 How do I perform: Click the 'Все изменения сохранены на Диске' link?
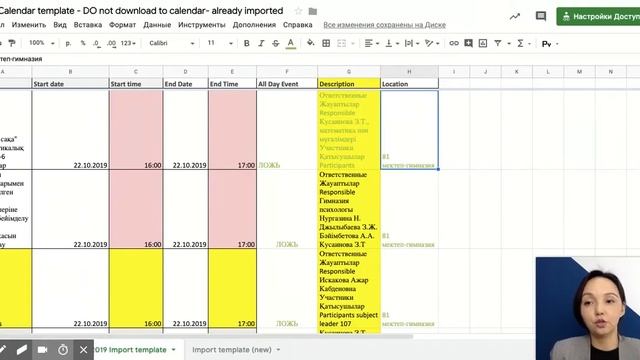(384, 25)
